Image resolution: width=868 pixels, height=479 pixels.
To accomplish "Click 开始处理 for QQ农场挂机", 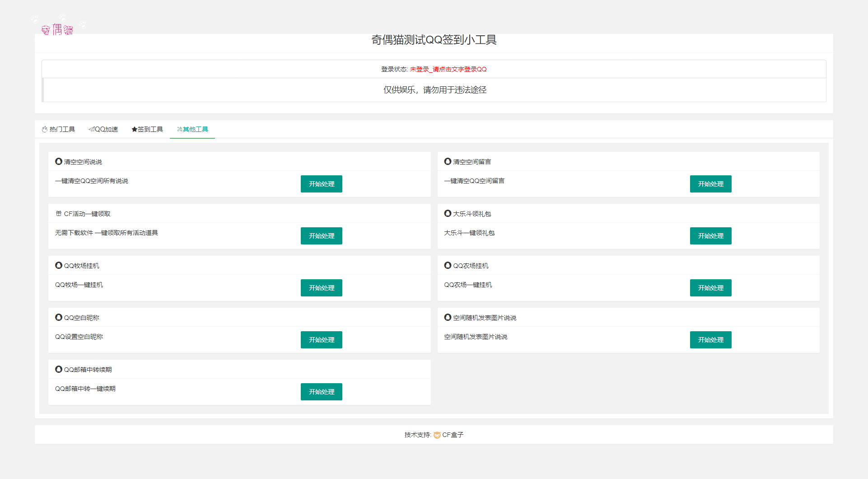I will tap(711, 288).
